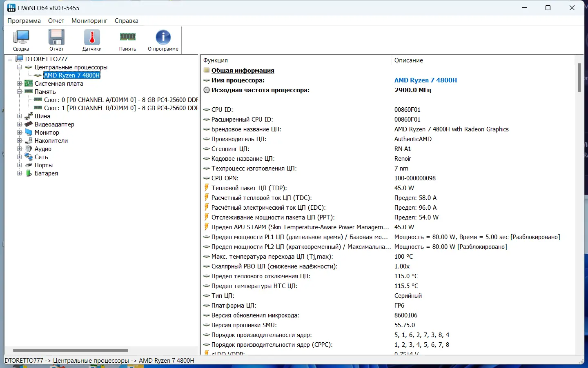Select the Платформа ЦП row
The width and height of the screenshot is (588, 368).
[x=388, y=305]
